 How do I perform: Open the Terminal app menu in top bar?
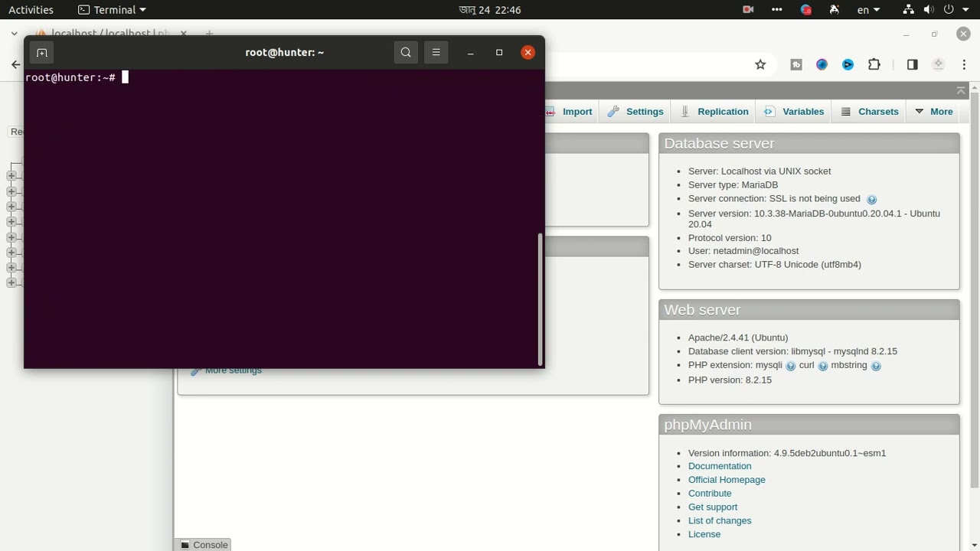click(x=112, y=10)
